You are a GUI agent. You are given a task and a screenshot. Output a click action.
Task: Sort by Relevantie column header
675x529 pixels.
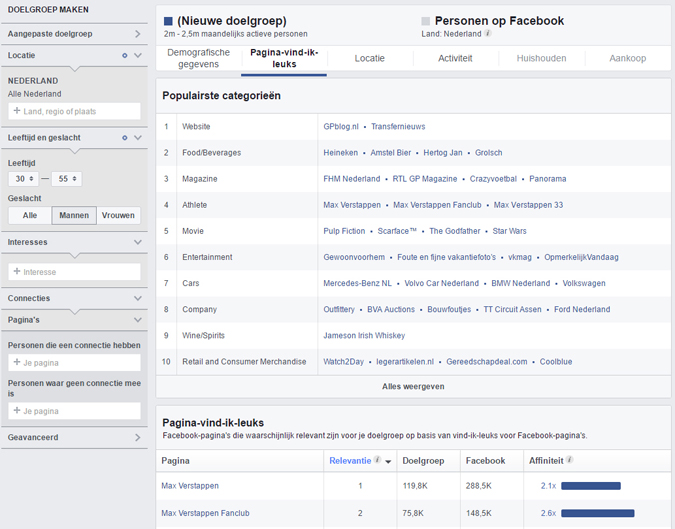pyautogui.click(x=350, y=461)
